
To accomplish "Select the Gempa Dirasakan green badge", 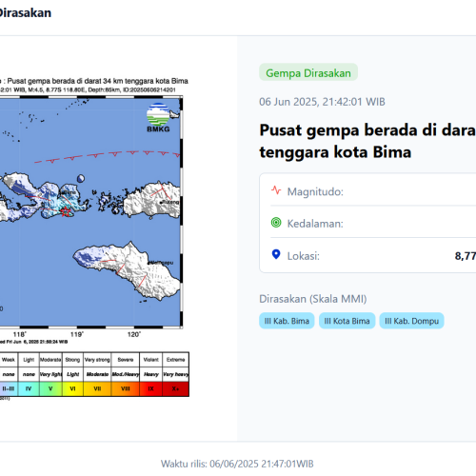I will 308,72.
